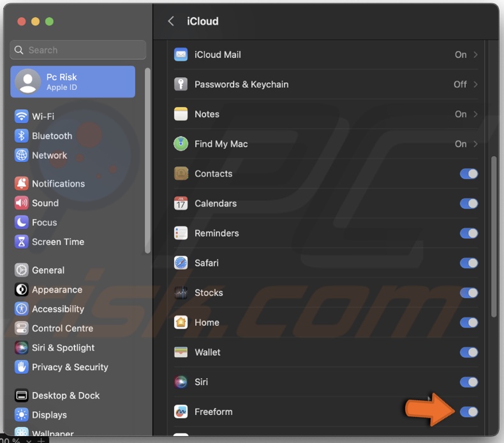
Task: Disable the Reminders switch
Action: pos(469,233)
